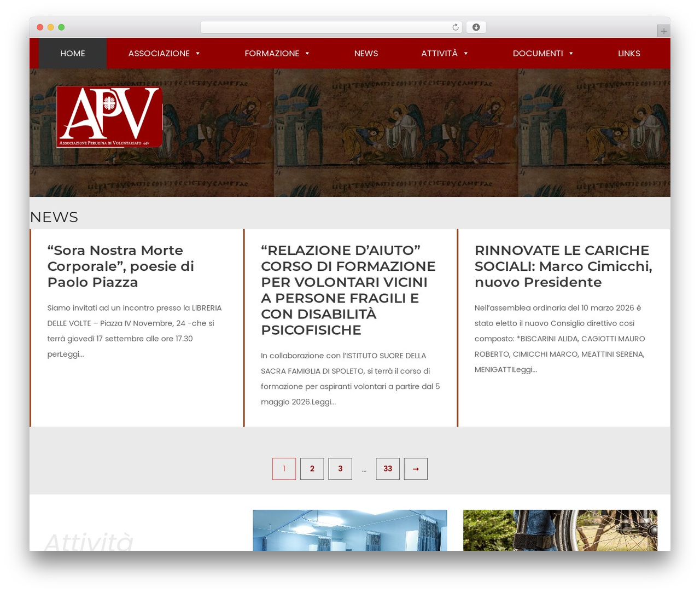The width and height of the screenshot is (700, 593).
Task: Open the FORMAZIONE menu item
Action: 272,53
